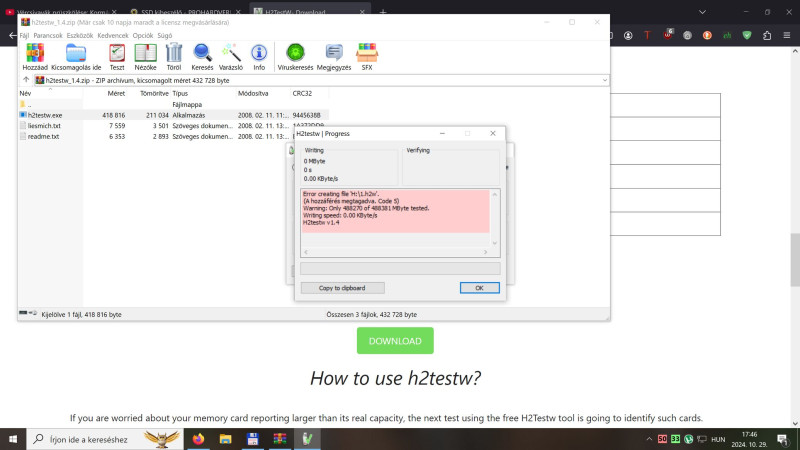Sort by the CRC32 column header
The image size is (800, 450).
click(x=309, y=93)
